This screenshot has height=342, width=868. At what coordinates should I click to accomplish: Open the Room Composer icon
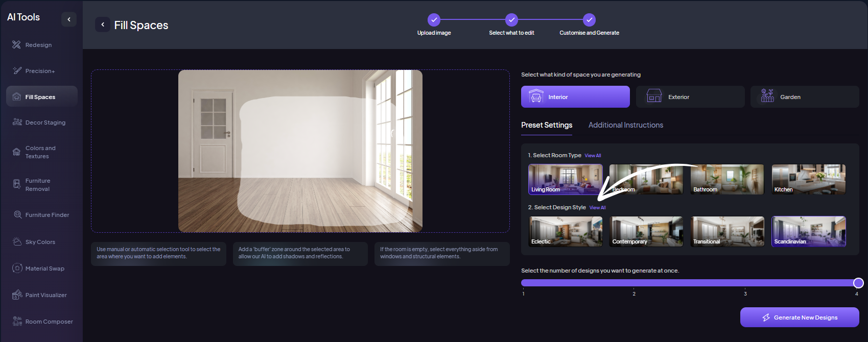pyautogui.click(x=17, y=322)
